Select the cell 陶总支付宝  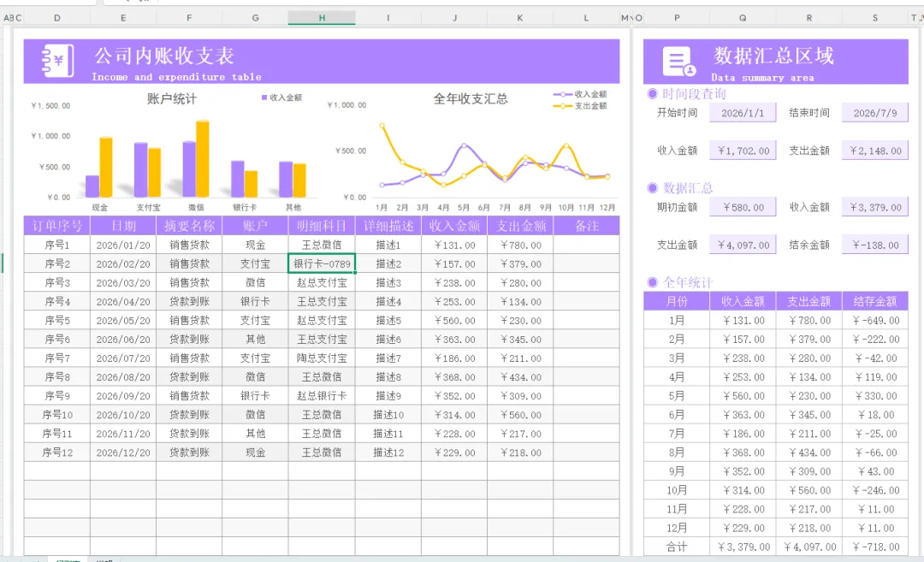(x=322, y=358)
